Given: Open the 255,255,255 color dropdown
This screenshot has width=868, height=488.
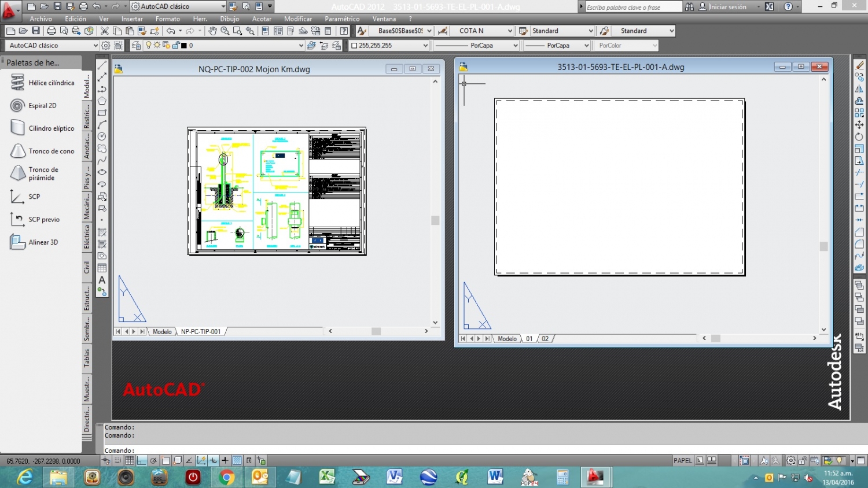Looking at the screenshot, I should pos(389,45).
